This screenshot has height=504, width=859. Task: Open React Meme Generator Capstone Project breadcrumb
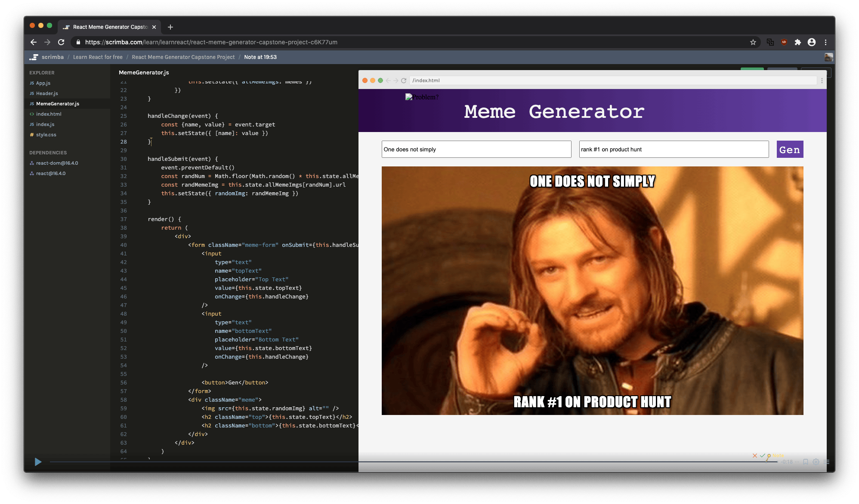coord(183,57)
